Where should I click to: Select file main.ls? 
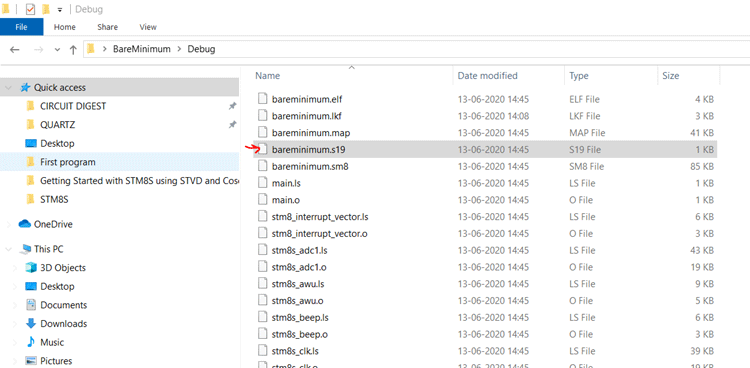[x=286, y=183]
